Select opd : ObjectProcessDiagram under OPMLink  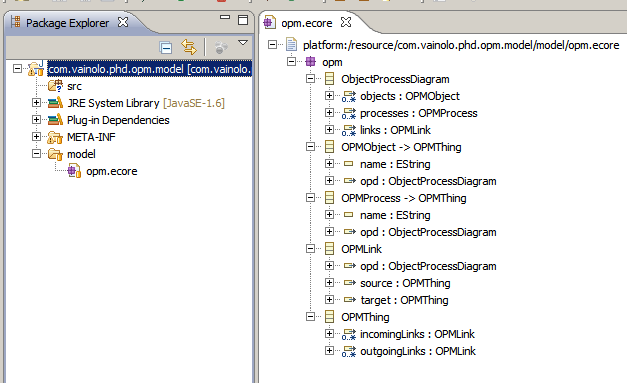click(428, 266)
